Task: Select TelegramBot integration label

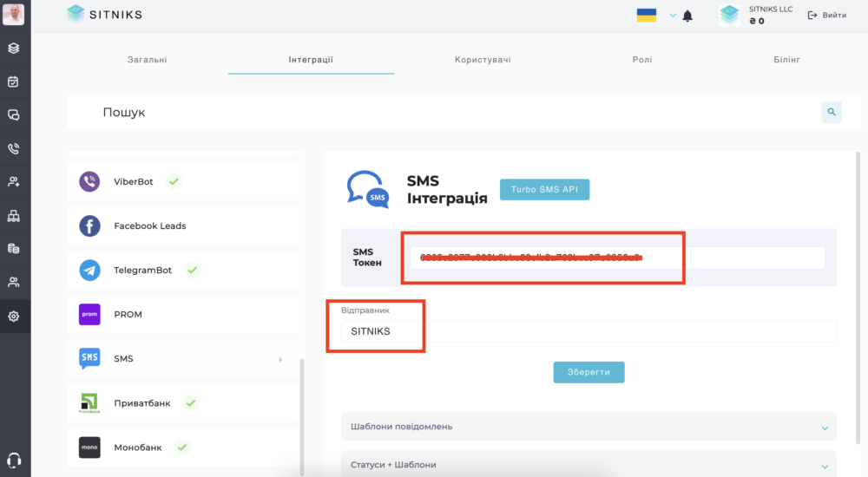Action: [143, 270]
